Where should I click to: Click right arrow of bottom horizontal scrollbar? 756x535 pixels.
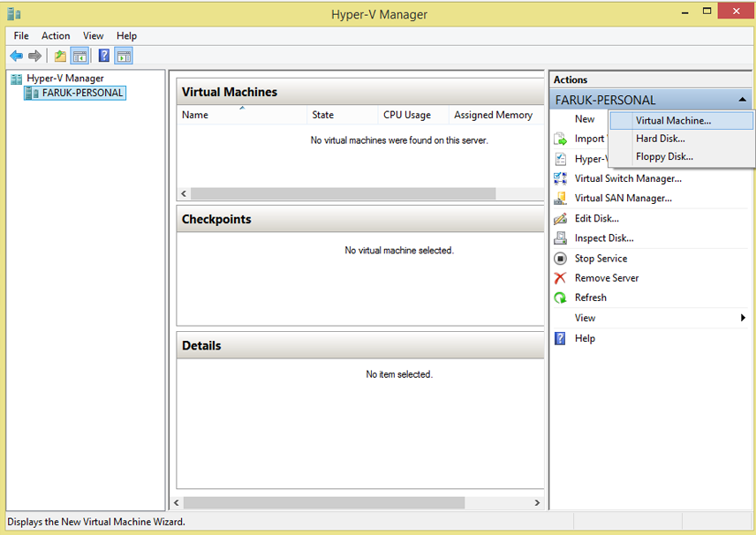537,502
